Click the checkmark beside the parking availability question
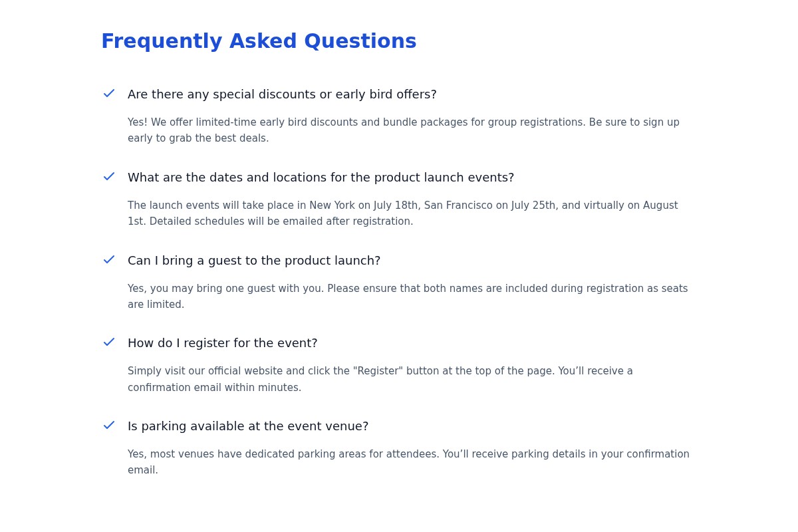This screenshot has height=532, width=798. pyautogui.click(x=109, y=426)
